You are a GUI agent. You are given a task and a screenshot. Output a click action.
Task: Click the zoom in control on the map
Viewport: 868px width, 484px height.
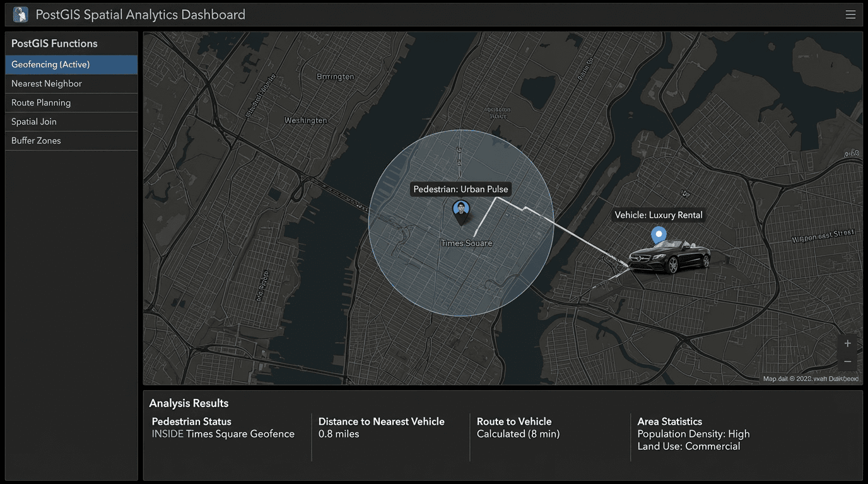pos(847,343)
